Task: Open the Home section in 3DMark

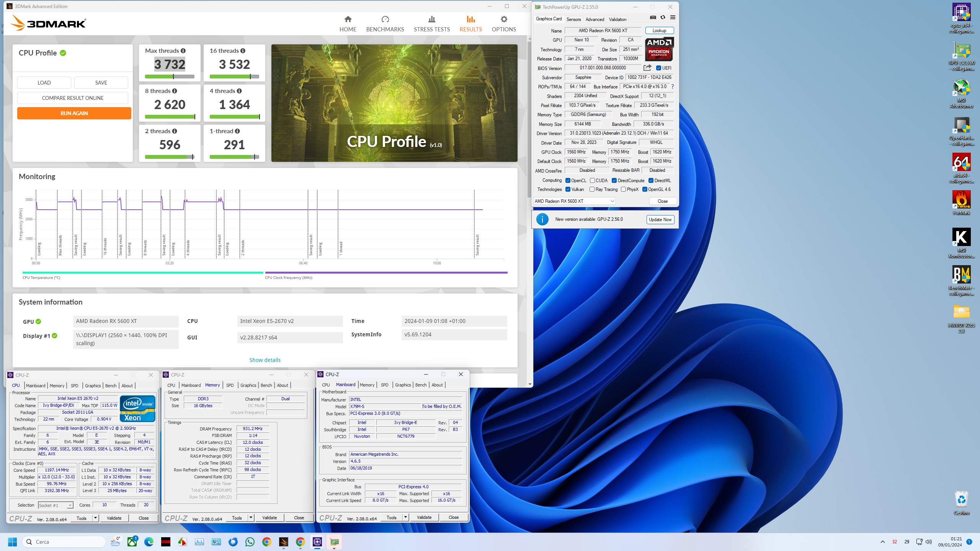Action: pyautogui.click(x=348, y=24)
